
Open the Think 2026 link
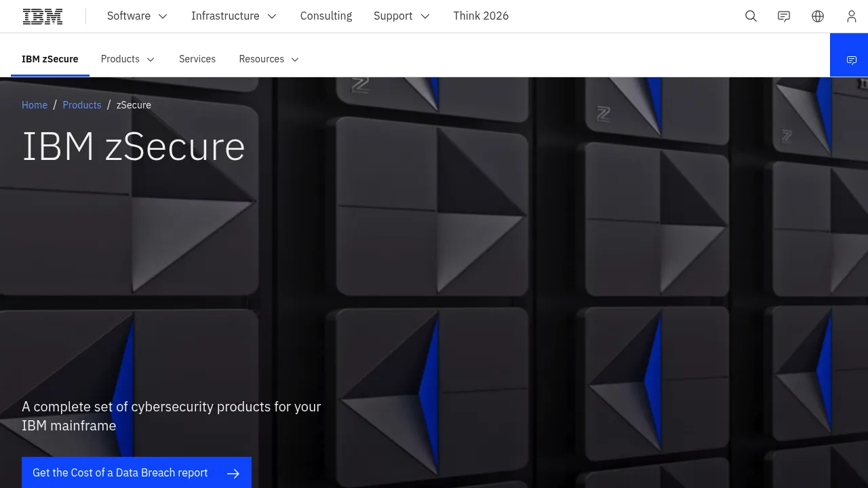tap(481, 16)
